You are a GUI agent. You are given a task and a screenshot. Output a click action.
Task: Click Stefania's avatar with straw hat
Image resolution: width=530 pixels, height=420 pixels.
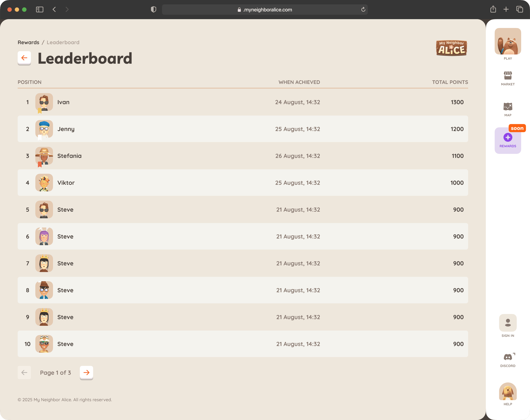coord(44,156)
